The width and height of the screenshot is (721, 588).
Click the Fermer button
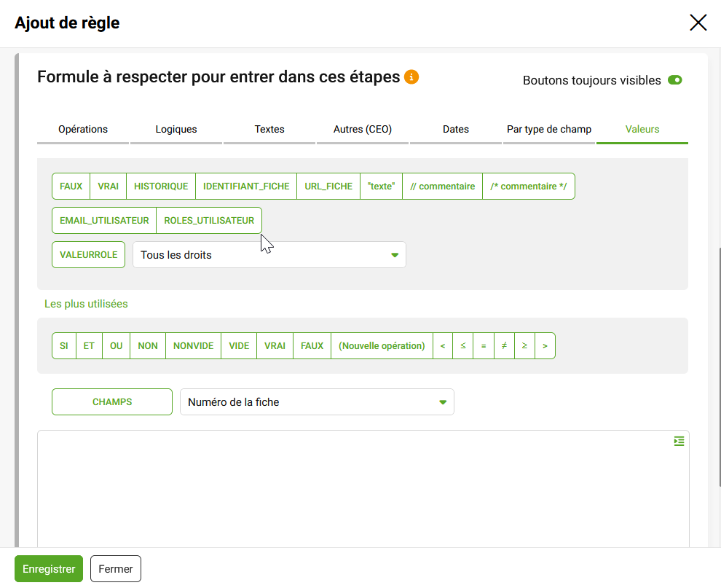[x=115, y=569]
